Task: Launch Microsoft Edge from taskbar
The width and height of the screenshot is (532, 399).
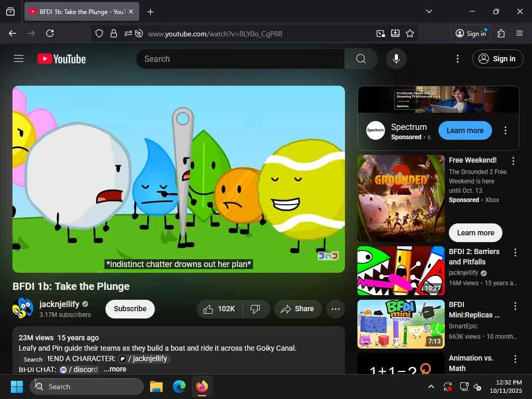Action: pos(179,387)
